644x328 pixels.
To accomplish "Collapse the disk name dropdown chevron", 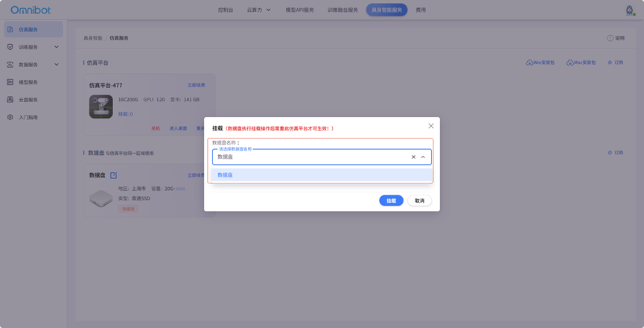I will [x=423, y=157].
